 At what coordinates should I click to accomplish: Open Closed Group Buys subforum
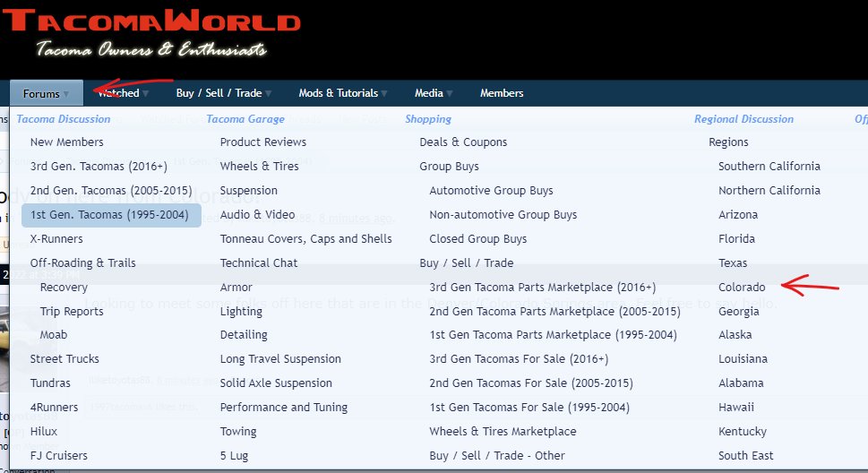pos(477,238)
